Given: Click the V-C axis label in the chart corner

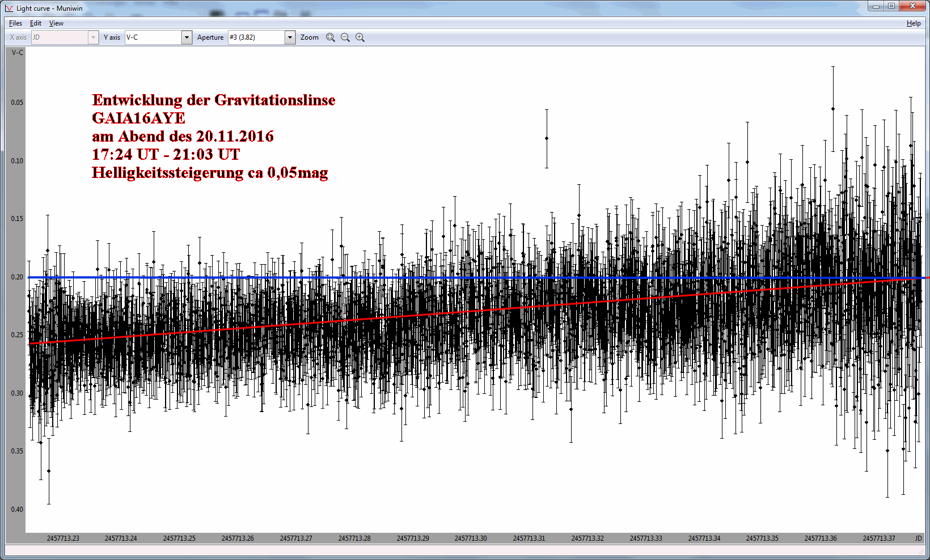Looking at the screenshot, I should [x=18, y=53].
